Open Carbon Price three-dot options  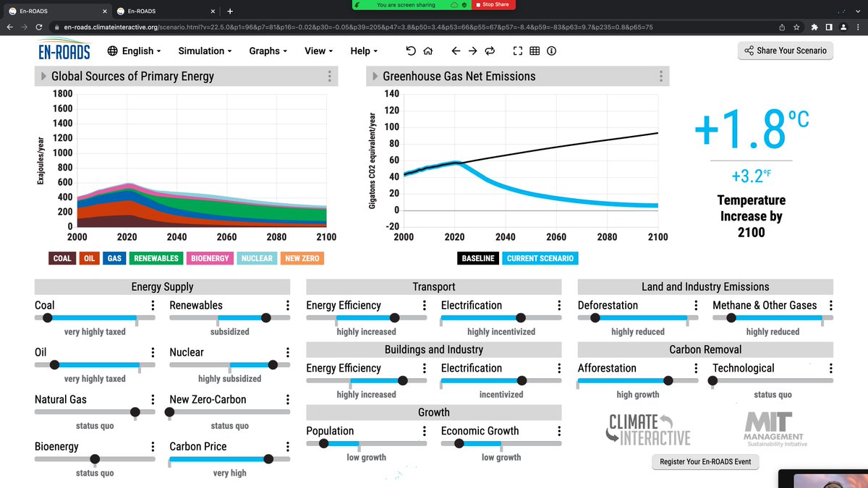[x=288, y=447]
